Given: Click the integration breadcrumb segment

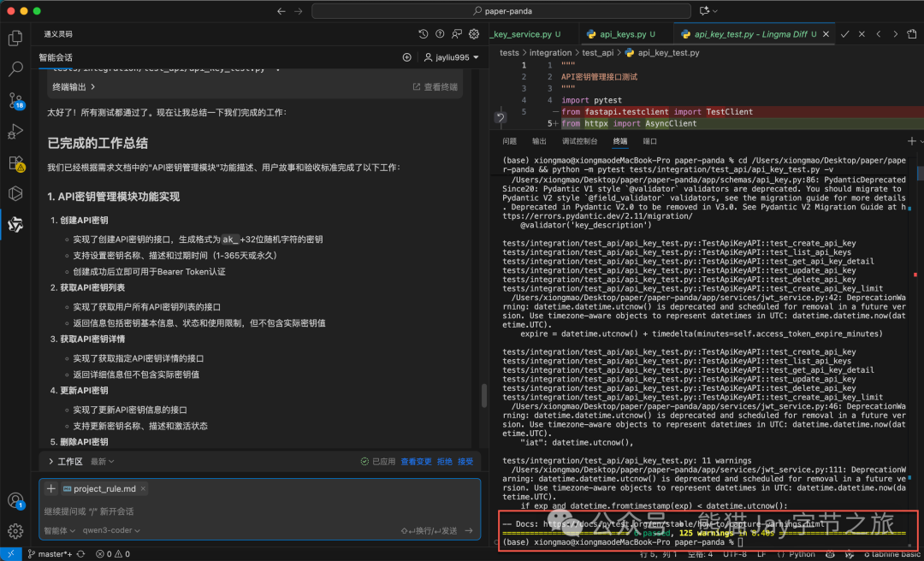Looking at the screenshot, I should pos(550,52).
